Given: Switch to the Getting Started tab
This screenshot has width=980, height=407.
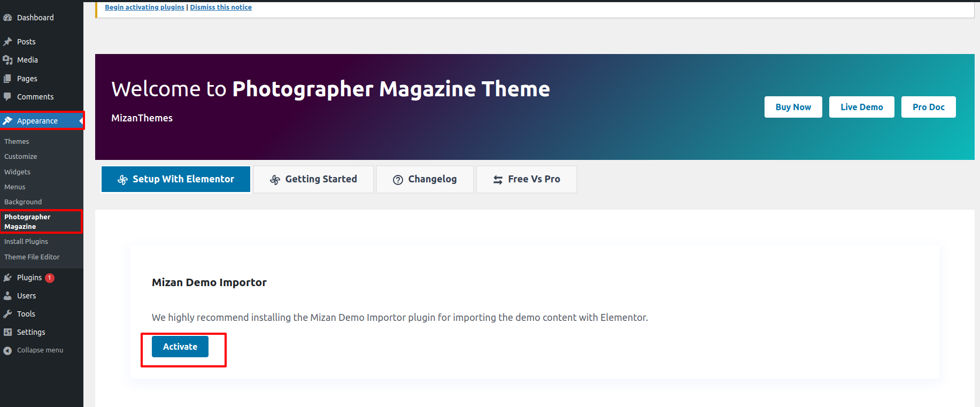Looking at the screenshot, I should click(x=313, y=179).
